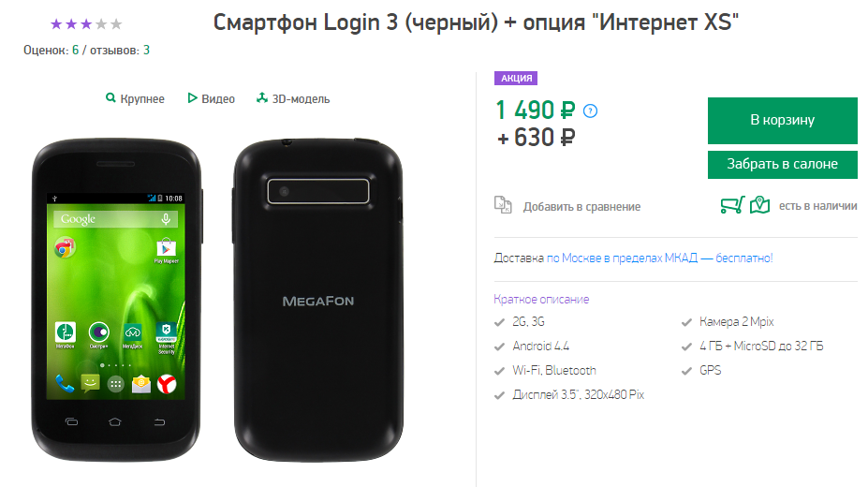Click the play icon for Видео
Viewport: 868px width, 487px height.
click(x=192, y=98)
